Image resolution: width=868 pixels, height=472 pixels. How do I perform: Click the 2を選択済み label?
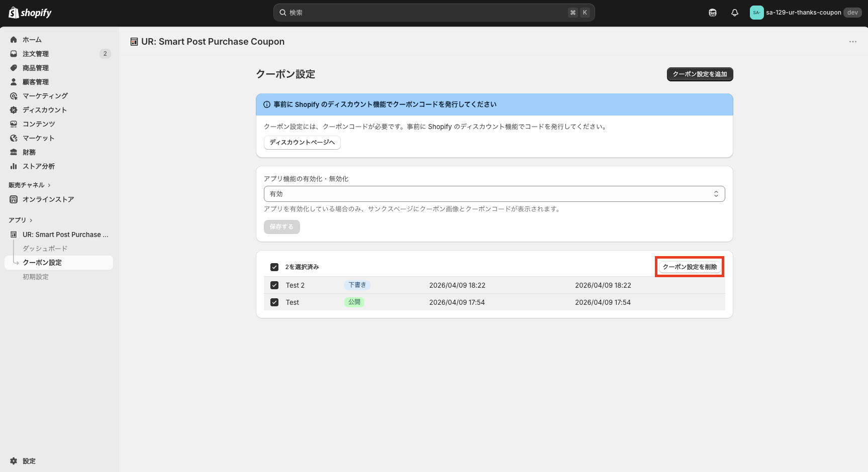302,267
